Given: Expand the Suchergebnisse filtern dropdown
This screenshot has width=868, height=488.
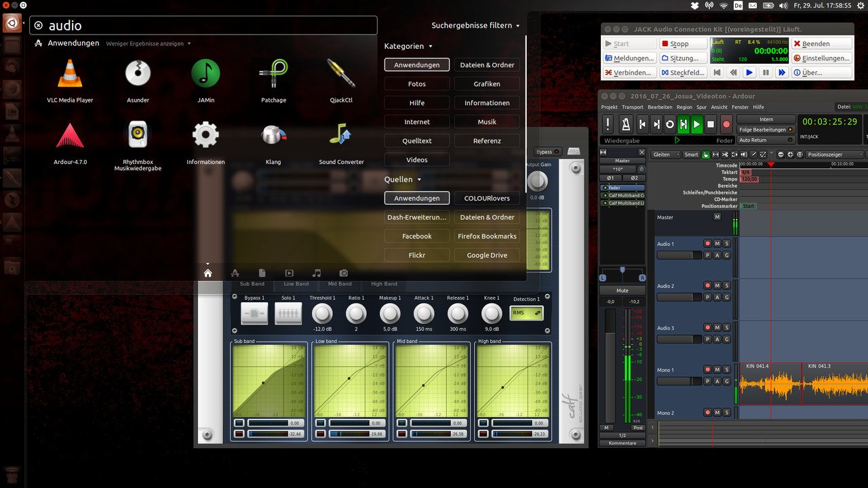Looking at the screenshot, I should [x=475, y=26].
